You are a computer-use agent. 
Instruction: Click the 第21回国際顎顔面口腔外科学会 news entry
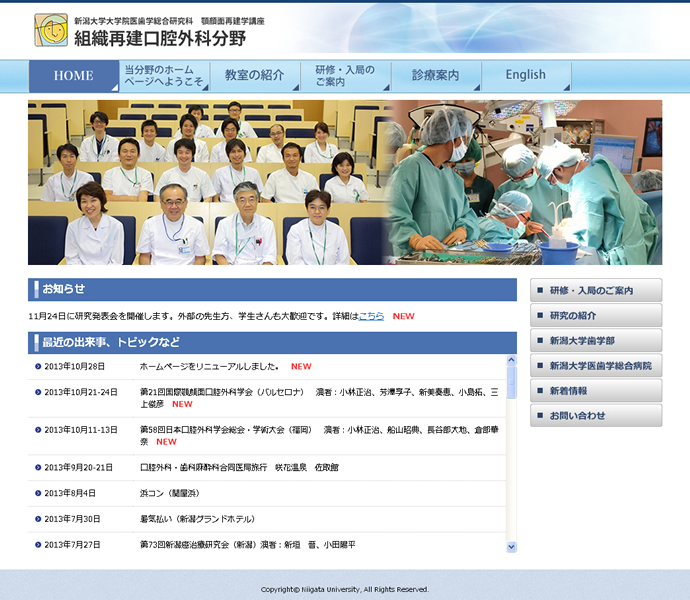(319, 398)
